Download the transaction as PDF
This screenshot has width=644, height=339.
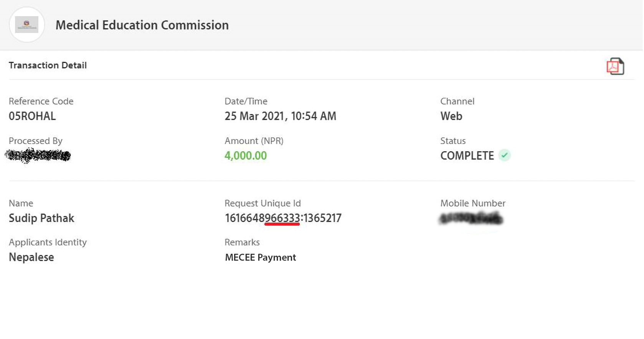point(615,66)
